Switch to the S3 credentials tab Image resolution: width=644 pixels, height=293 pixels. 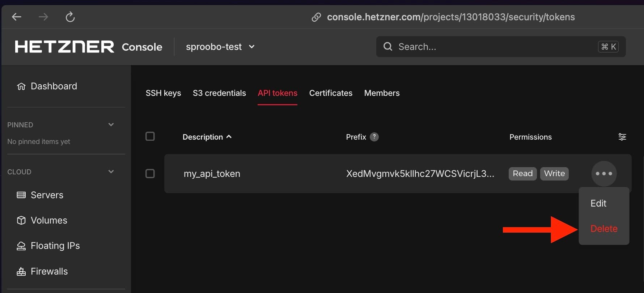click(219, 93)
